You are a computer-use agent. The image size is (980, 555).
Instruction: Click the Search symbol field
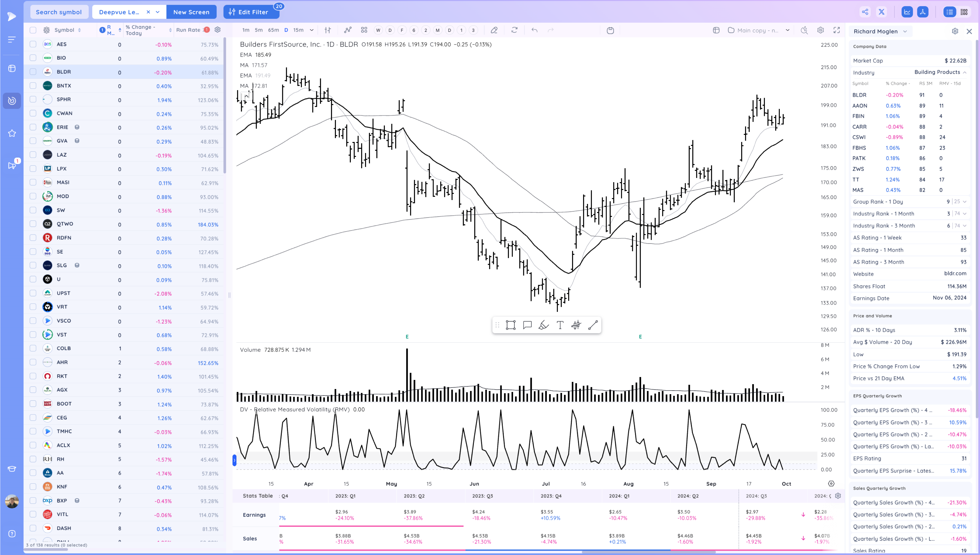[x=59, y=12]
